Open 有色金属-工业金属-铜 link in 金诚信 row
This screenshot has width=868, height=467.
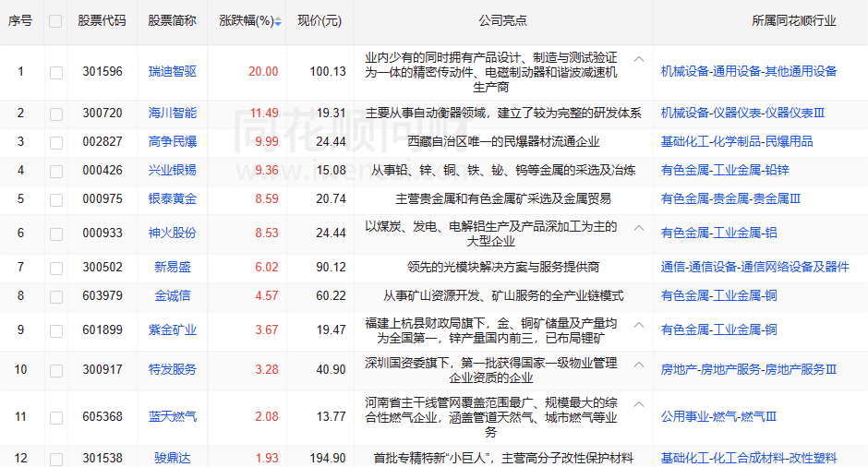[x=718, y=296]
